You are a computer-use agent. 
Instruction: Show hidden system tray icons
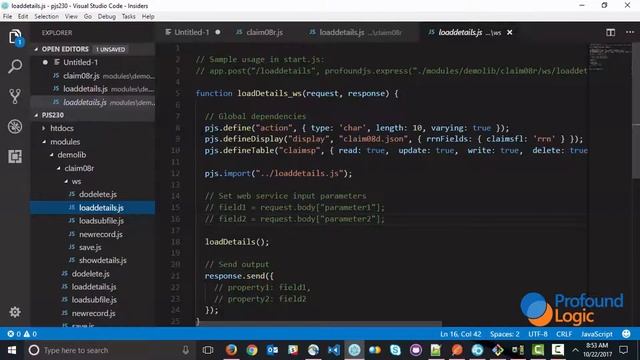(576, 350)
